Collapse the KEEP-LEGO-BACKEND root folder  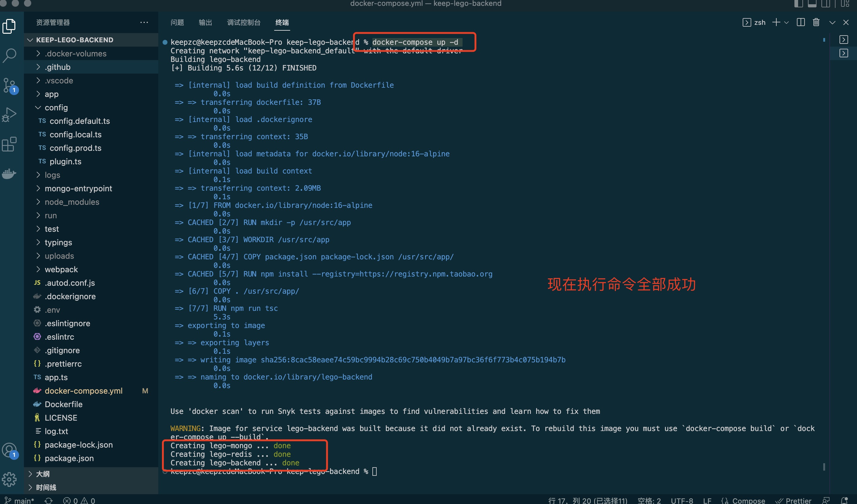click(x=91, y=40)
